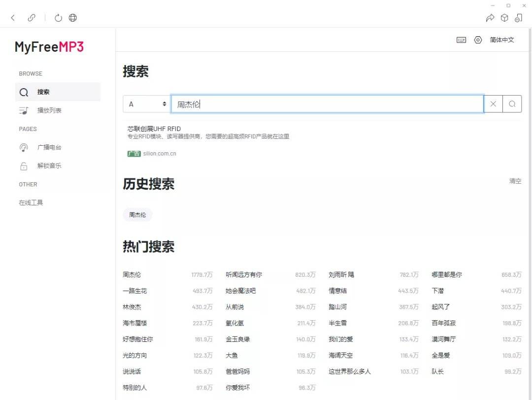Search hot term 听闻远方有你
This screenshot has height=400, width=532.
(244, 274)
